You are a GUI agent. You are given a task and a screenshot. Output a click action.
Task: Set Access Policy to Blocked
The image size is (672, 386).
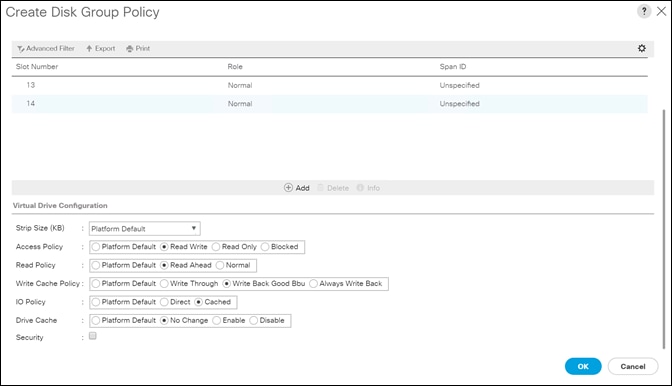pyautogui.click(x=265, y=247)
